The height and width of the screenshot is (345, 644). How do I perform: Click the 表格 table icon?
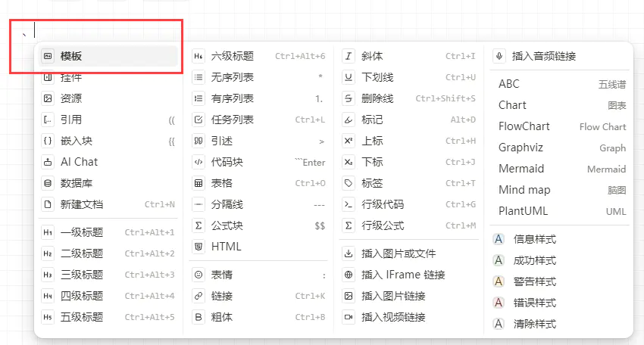coord(199,183)
